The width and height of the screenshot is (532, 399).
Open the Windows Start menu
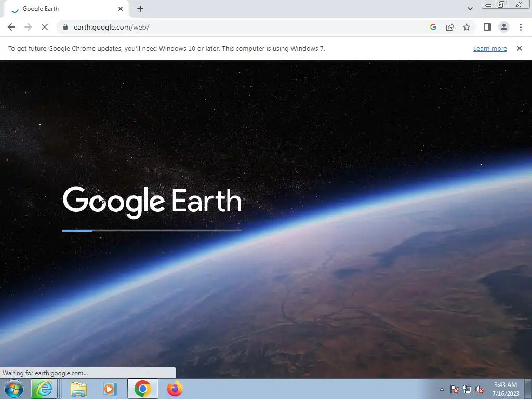(x=14, y=389)
